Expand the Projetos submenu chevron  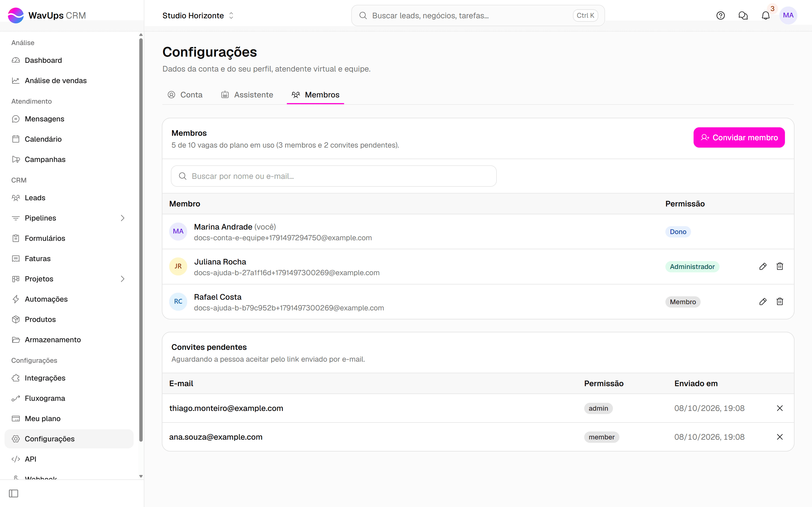pyautogui.click(x=122, y=279)
